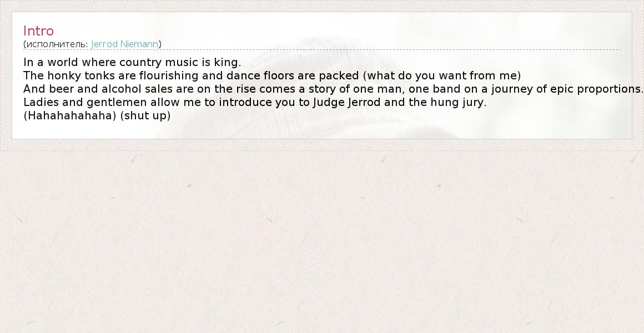This screenshot has width=644, height=333.
Task: Click the lyric line about country music is king
Action: tap(132, 62)
